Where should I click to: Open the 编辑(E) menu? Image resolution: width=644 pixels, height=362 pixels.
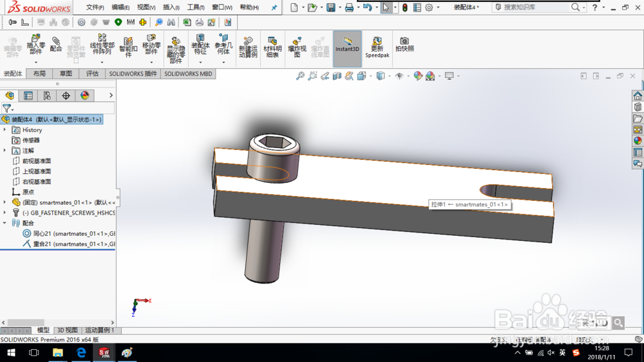(x=120, y=7)
